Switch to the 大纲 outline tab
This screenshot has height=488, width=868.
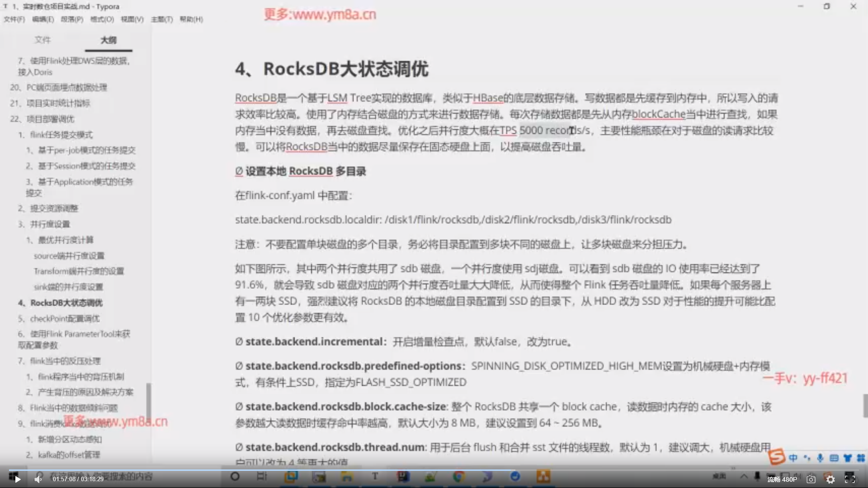point(108,40)
